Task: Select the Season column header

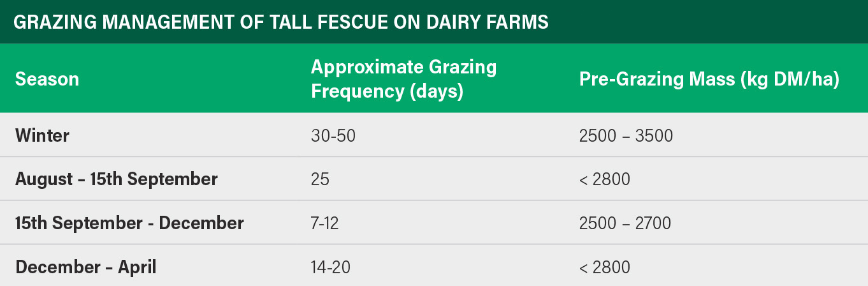Action: point(47,79)
